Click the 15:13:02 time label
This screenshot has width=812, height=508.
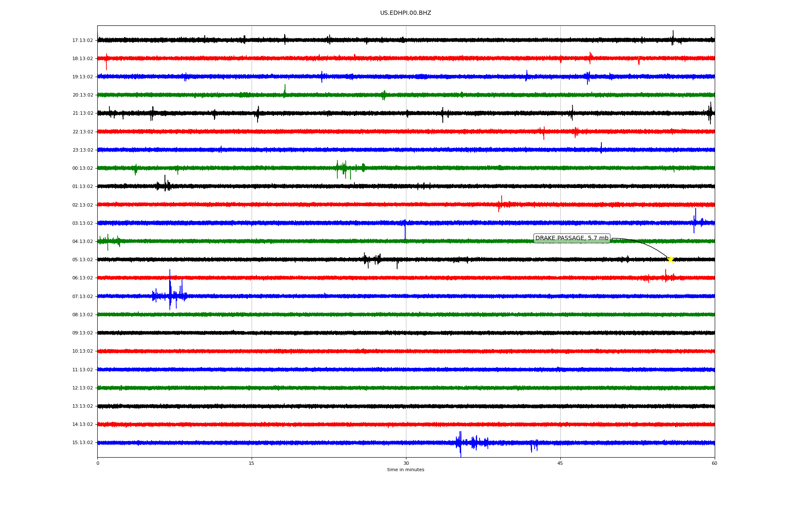(82, 443)
